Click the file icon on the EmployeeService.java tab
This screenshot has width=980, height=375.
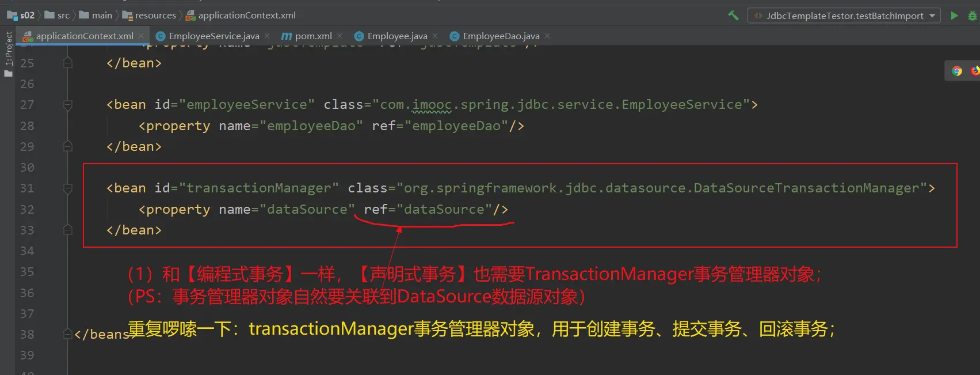click(x=161, y=36)
